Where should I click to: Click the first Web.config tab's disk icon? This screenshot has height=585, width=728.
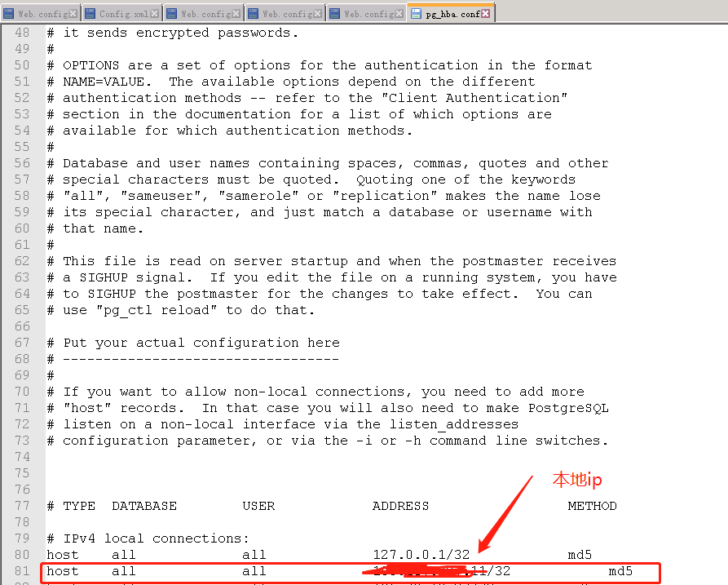[8, 12]
